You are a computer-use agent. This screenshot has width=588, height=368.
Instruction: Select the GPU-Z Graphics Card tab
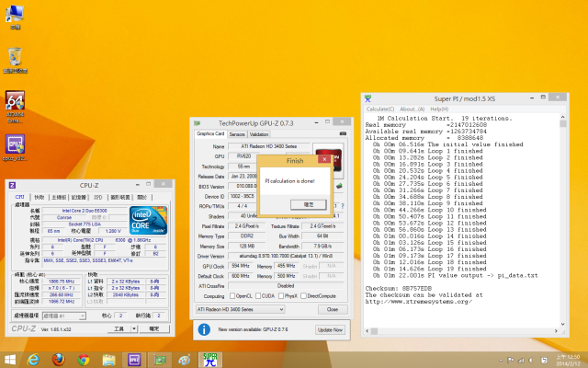(x=210, y=133)
